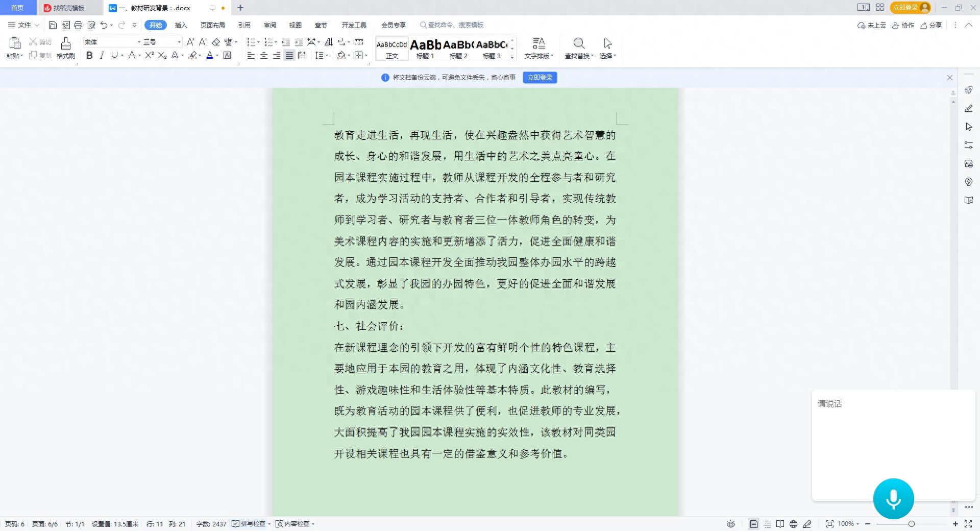Switch to the 插入 (Insert) tab

click(x=181, y=25)
